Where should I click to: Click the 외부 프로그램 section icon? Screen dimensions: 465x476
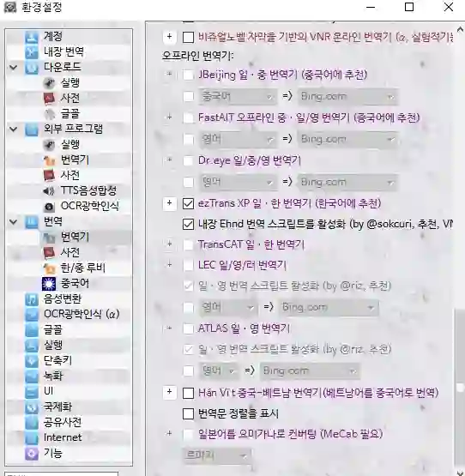pyautogui.click(x=31, y=129)
